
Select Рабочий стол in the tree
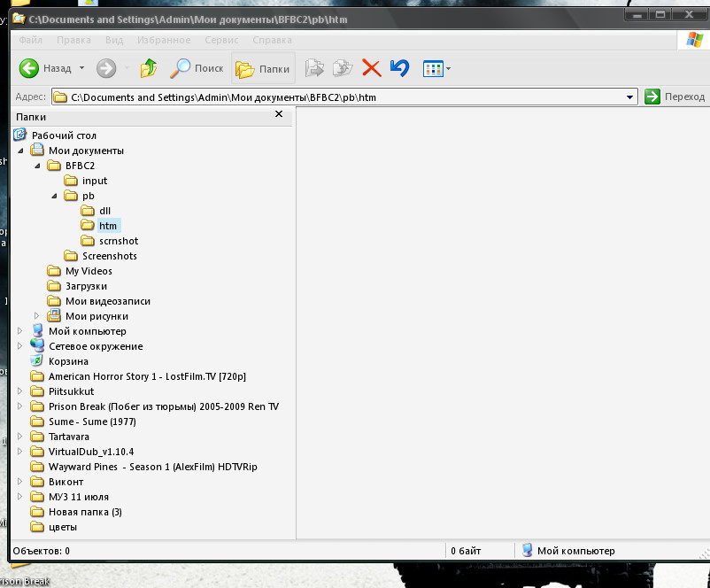pyautogui.click(x=64, y=135)
